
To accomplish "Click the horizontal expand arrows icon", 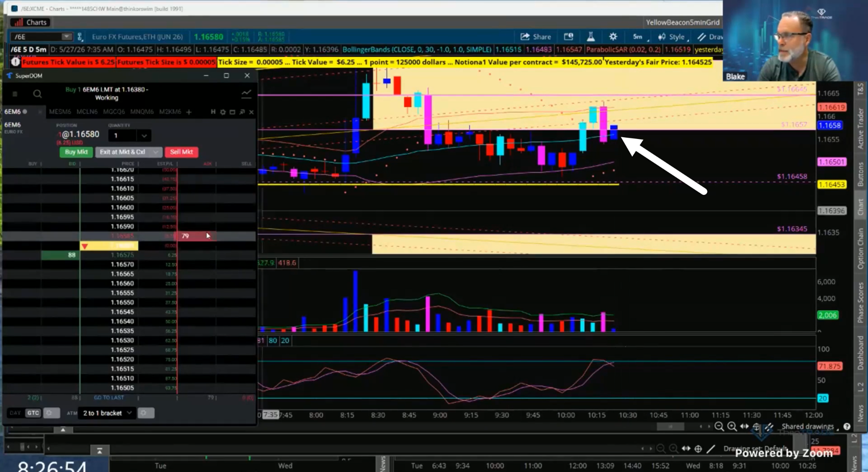I will click(x=744, y=427).
